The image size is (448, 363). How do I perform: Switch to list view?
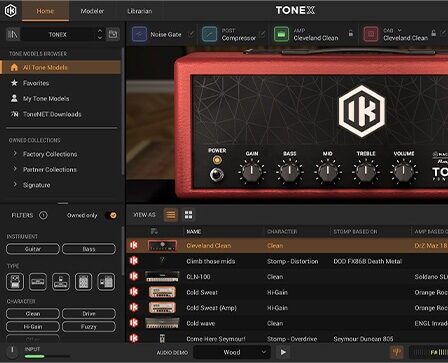click(x=171, y=215)
